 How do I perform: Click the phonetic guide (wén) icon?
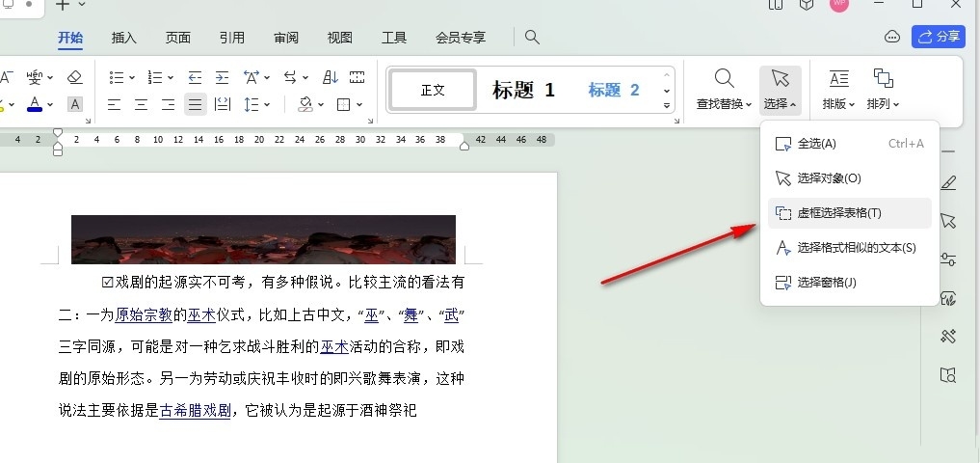pyautogui.click(x=35, y=77)
